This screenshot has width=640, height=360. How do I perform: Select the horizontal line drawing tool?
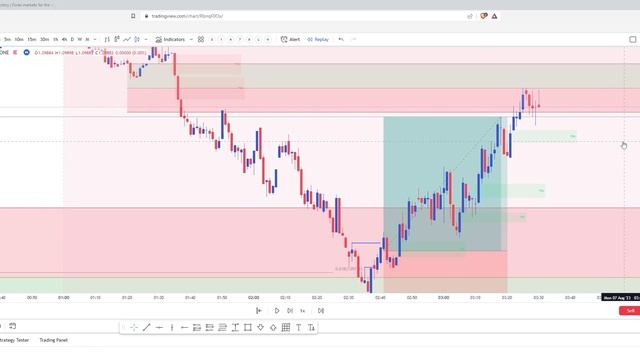pyautogui.click(x=159, y=327)
